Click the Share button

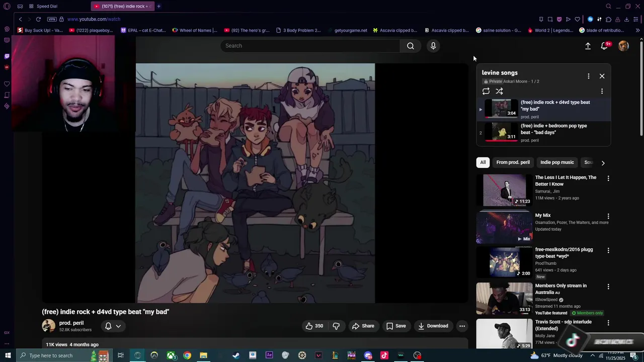click(x=363, y=326)
